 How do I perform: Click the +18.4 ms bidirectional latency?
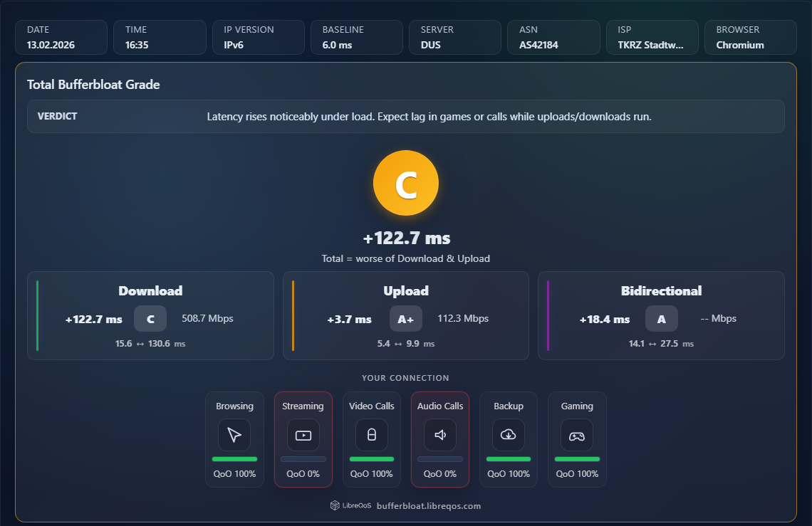[x=604, y=320]
